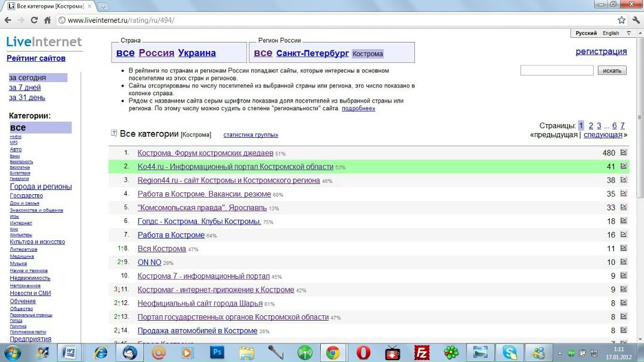
Task: Switch rating period to 'за 31 день'
Action: (x=27, y=98)
